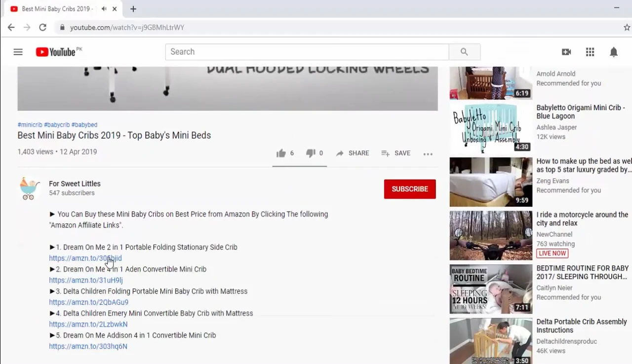
Task: Open the YouTube apps grid
Action: click(x=590, y=52)
